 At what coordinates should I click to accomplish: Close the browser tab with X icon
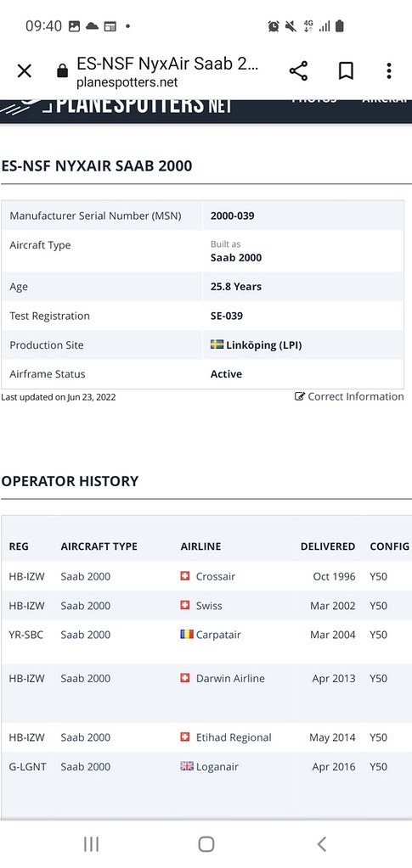(x=25, y=71)
